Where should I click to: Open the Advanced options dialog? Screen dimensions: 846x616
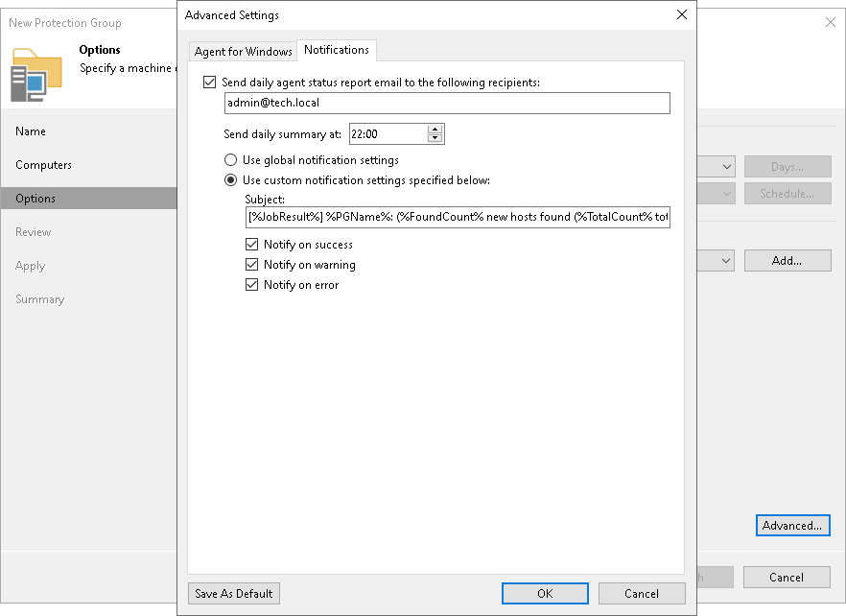point(792,525)
